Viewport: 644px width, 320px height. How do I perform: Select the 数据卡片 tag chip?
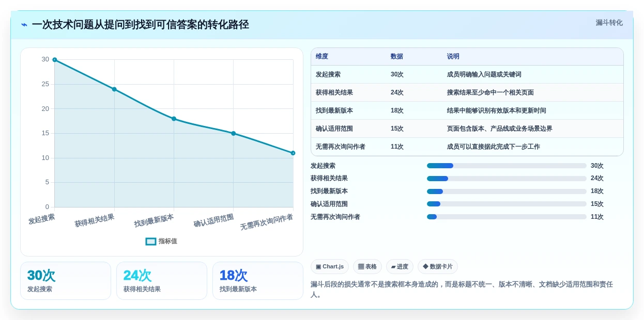tap(438, 267)
